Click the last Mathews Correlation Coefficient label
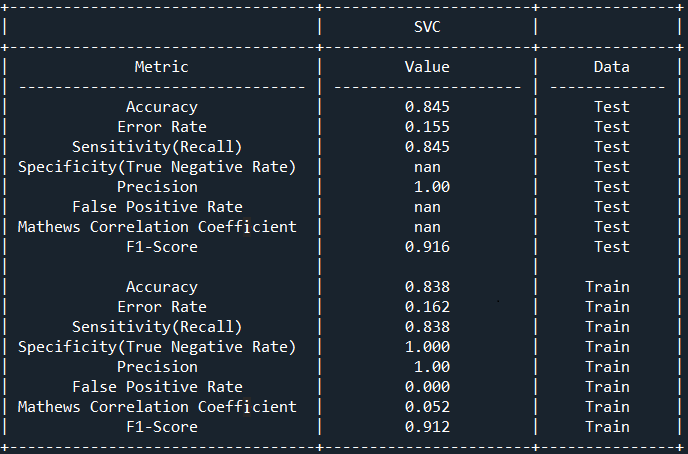The image size is (688, 454). [157, 407]
